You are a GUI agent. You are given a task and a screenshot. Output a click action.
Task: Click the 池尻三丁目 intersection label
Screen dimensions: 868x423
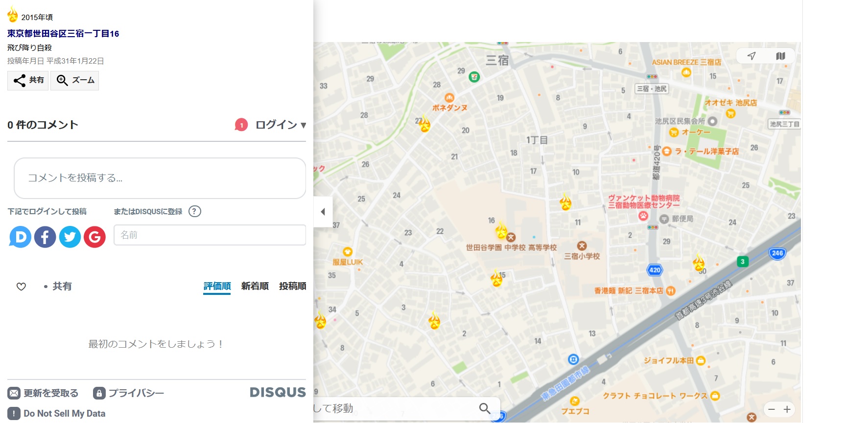point(784,124)
